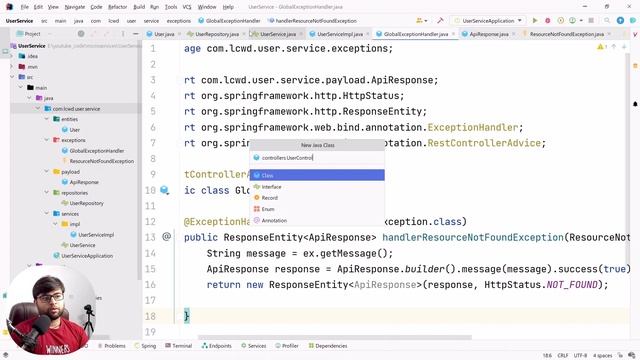The width and height of the screenshot is (640, 360).
Task: Collapse the com.lcwd.user.service package
Action: coord(38,109)
